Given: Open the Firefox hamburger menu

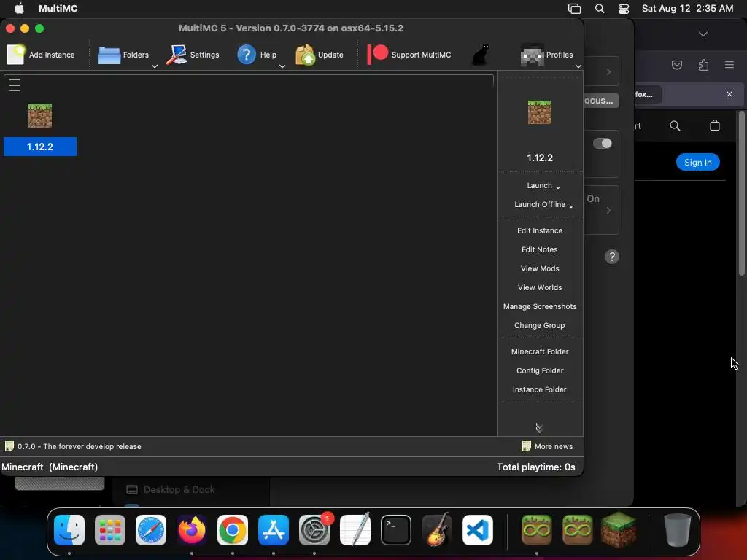Looking at the screenshot, I should [729, 65].
